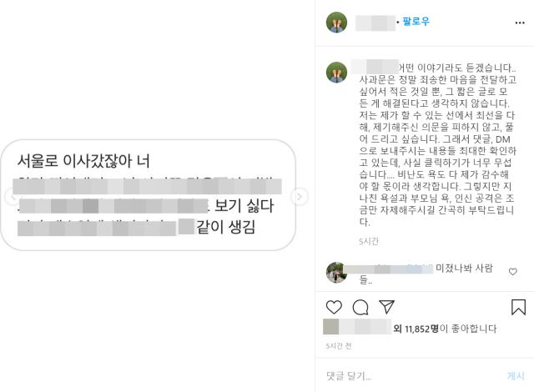The image size is (534, 392).
Task: Like the 미쳤나봐 사람들 comment
Action: click(513, 272)
